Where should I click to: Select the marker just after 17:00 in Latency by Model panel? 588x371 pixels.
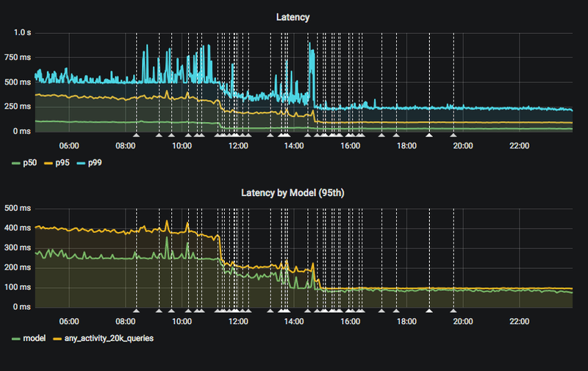(381, 311)
